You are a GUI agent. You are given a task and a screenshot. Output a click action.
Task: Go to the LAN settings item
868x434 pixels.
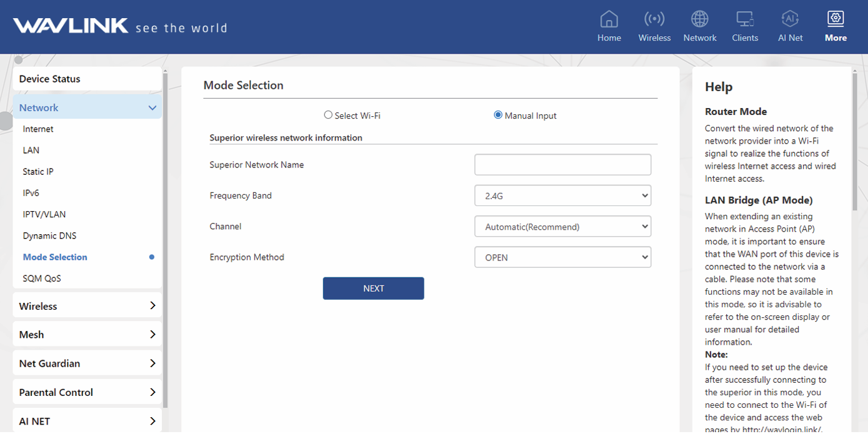pos(31,150)
